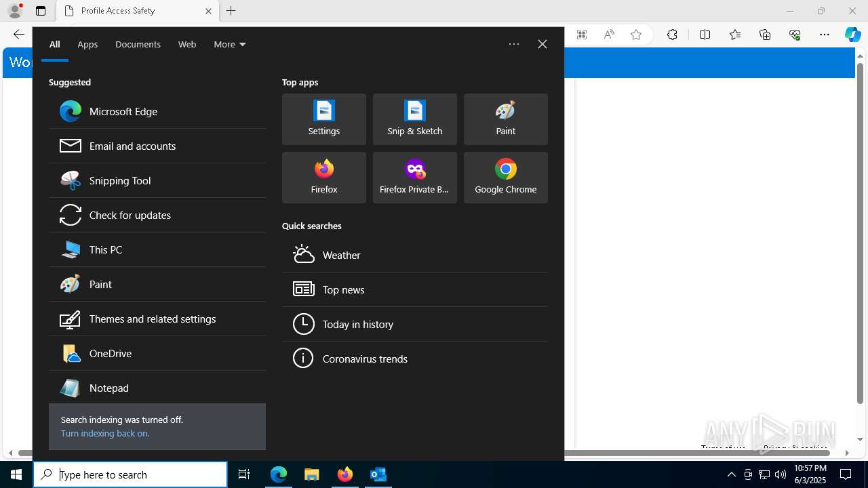This screenshot has width=868, height=488.
Task: Open Settings tile in Top apps
Action: [x=324, y=119]
